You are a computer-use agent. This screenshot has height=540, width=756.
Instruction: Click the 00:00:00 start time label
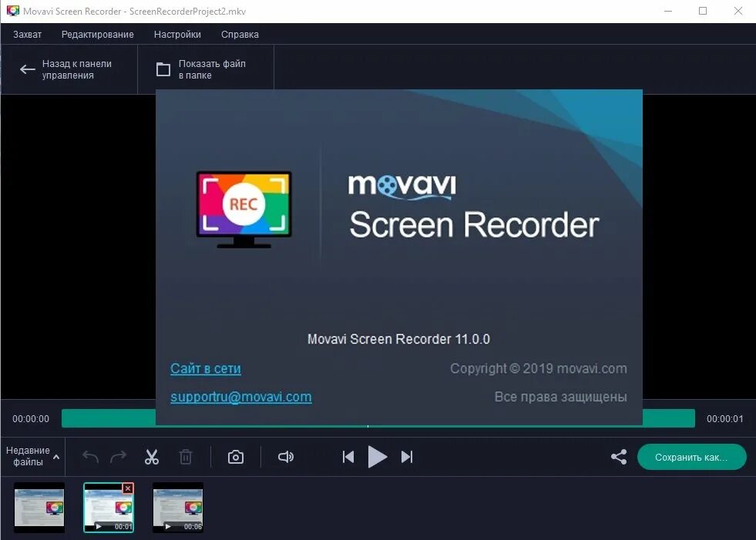pos(31,418)
